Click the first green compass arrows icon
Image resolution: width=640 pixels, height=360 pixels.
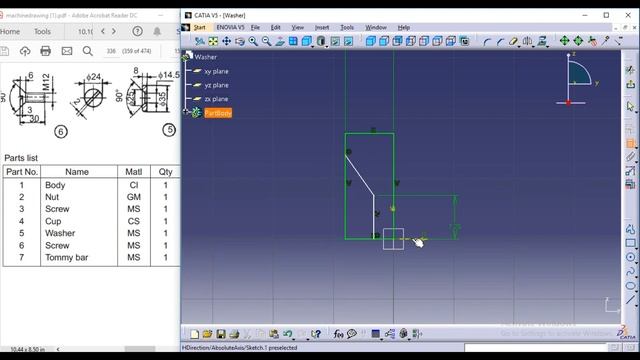(564, 41)
